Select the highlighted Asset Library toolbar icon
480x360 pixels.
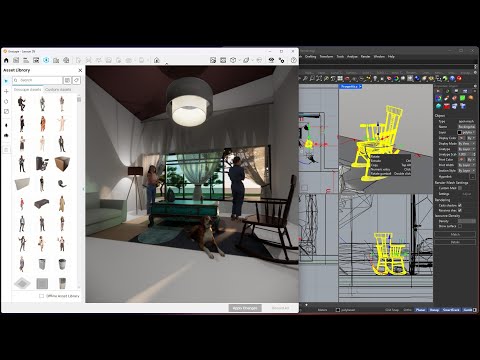pos(46,60)
